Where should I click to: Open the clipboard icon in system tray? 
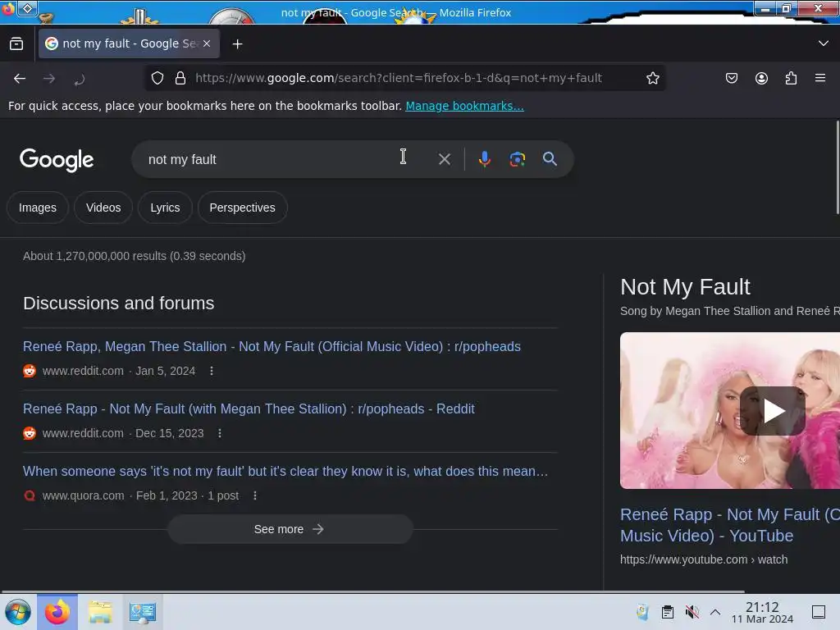668,612
